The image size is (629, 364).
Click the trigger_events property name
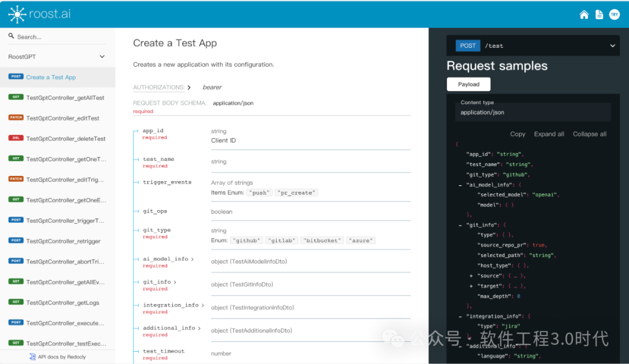point(167,182)
